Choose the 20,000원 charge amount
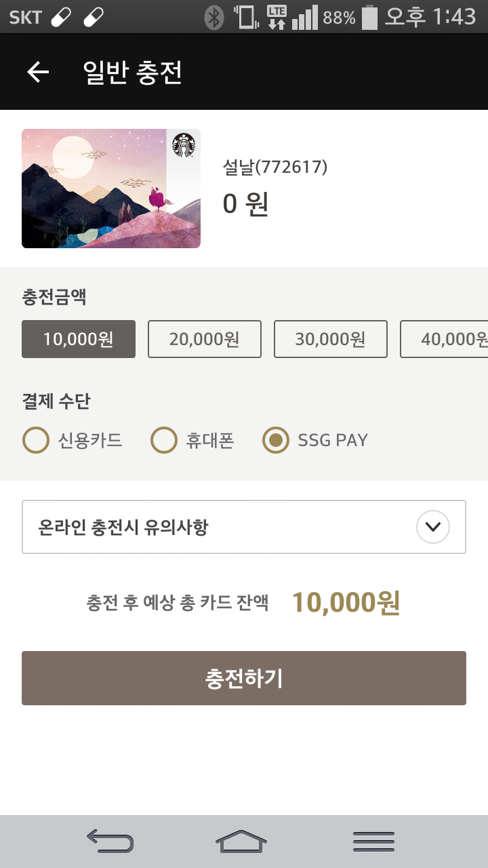 pyautogui.click(x=205, y=339)
